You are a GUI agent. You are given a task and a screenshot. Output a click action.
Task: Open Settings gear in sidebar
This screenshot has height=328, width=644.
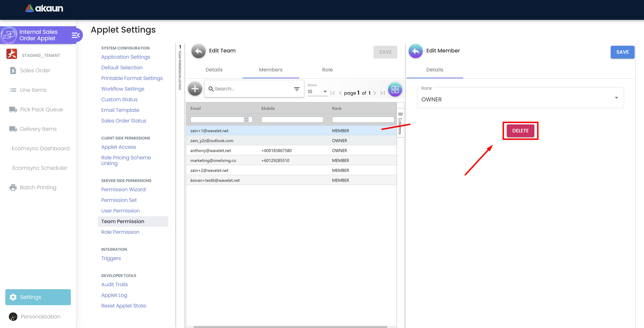coord(13,297)
